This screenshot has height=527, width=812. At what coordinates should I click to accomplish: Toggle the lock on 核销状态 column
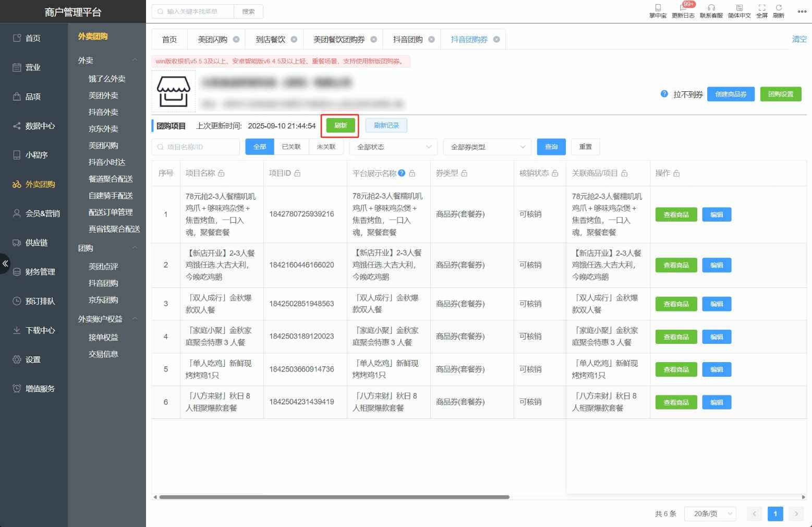(555, 173)
